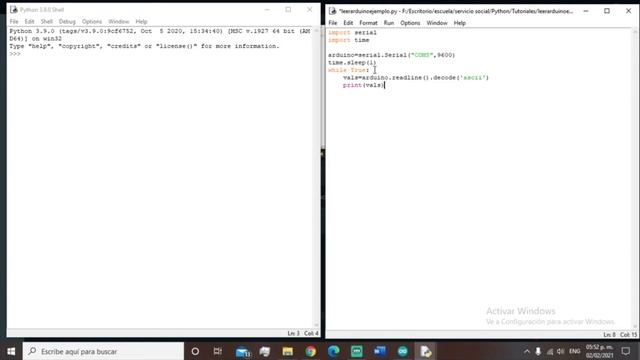Image resolution: width=640 pixels, height=360 pixels.
Task: Show hidden system tray icons
Action: [x=527, y=351]
